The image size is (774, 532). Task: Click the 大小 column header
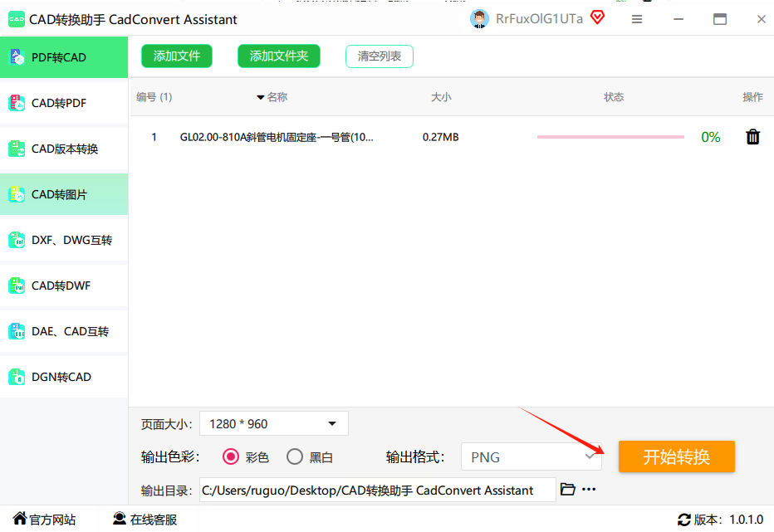click(x=441, y=97)
